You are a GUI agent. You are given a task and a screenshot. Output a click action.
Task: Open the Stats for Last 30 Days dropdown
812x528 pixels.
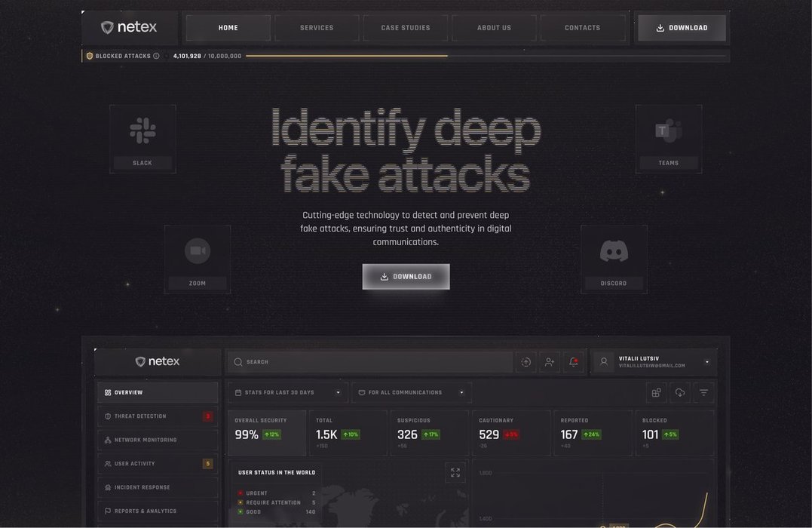click(x=286, y=393)
